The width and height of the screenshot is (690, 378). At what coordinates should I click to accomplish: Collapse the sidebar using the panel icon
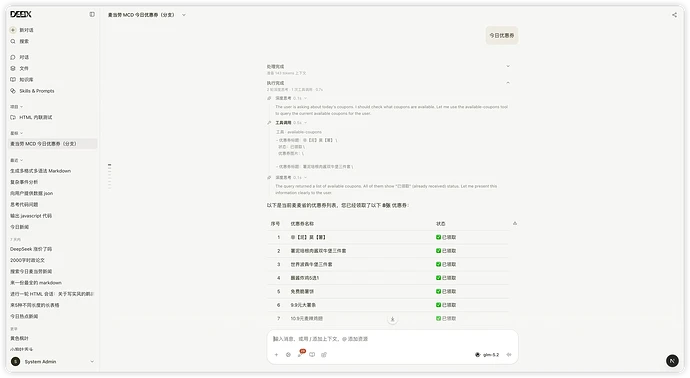[x=92, y=15]
